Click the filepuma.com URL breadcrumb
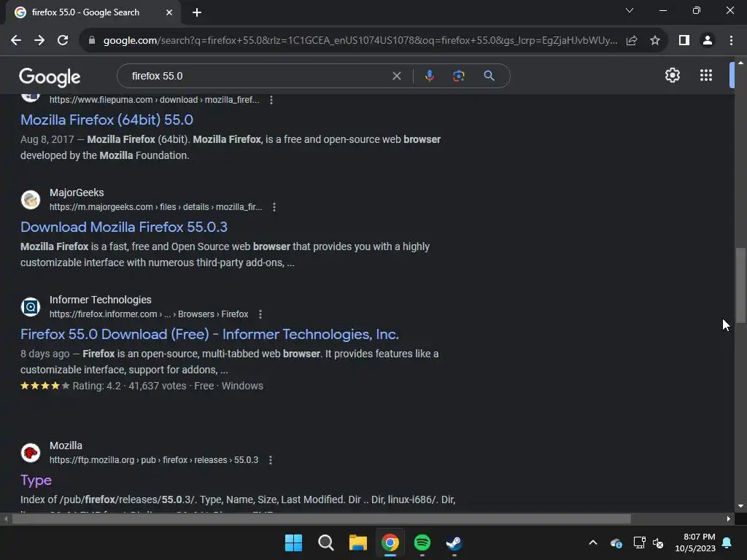Viewport: 747px width, 560px height. click(x=155, y=100)
